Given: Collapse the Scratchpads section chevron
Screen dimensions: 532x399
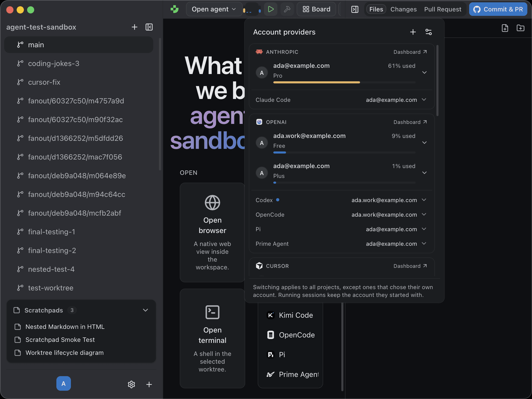Looking at the screenshot, I should coord(145,310).
